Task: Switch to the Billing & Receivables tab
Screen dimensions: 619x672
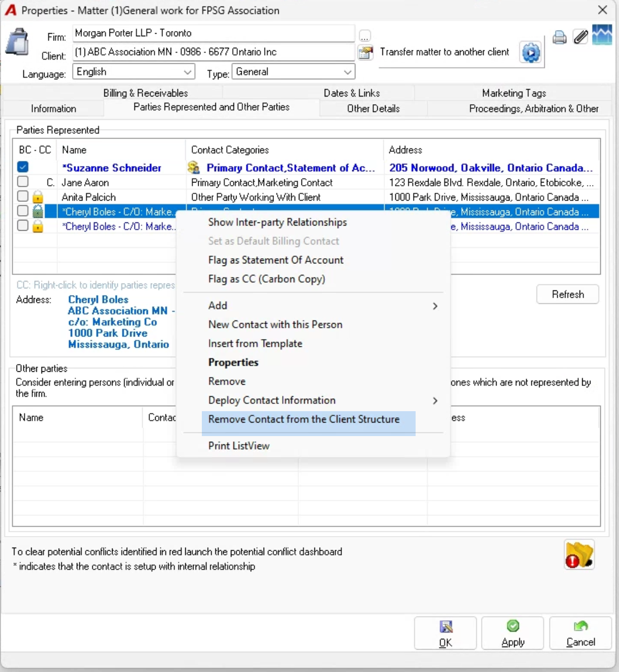Action: (x=146, y=93)
